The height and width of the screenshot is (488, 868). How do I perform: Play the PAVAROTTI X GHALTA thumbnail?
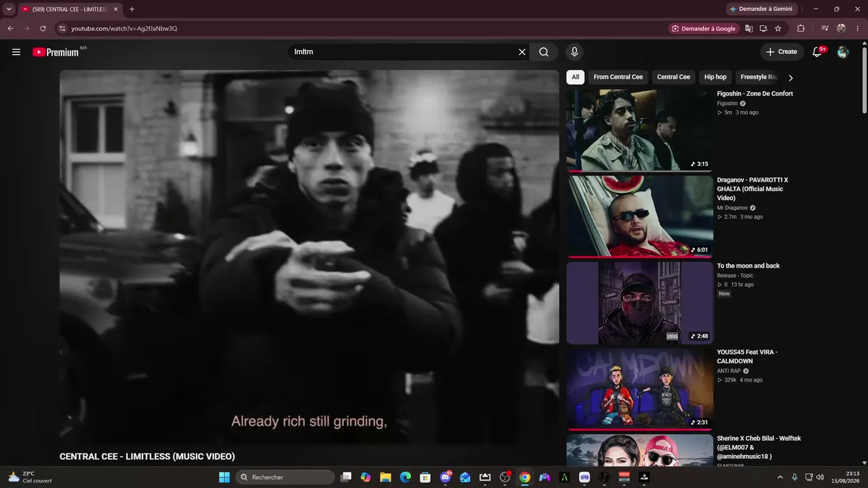pos(639,216)
